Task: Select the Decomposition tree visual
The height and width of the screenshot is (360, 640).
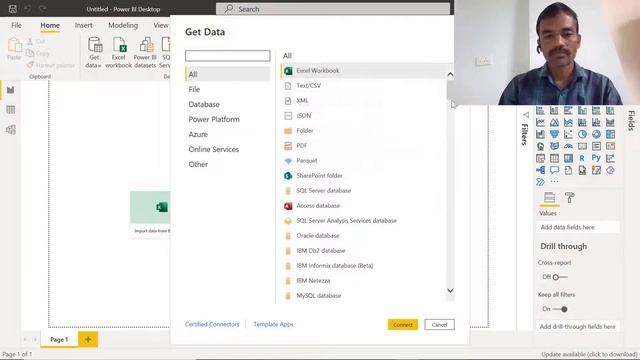Action: (x=540, y=170)
